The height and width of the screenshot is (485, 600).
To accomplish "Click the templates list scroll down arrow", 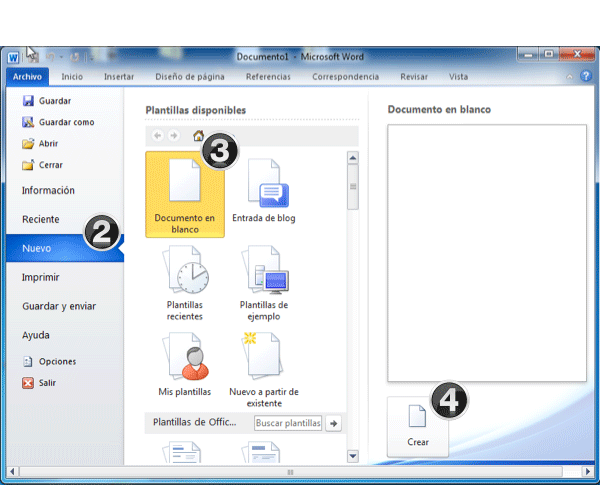I will pyautogui.click(x=353, y=456).
